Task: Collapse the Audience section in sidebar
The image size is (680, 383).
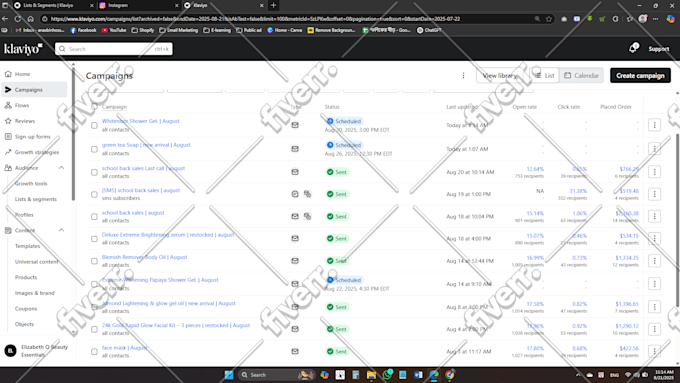Action: [x=61, y=168]
